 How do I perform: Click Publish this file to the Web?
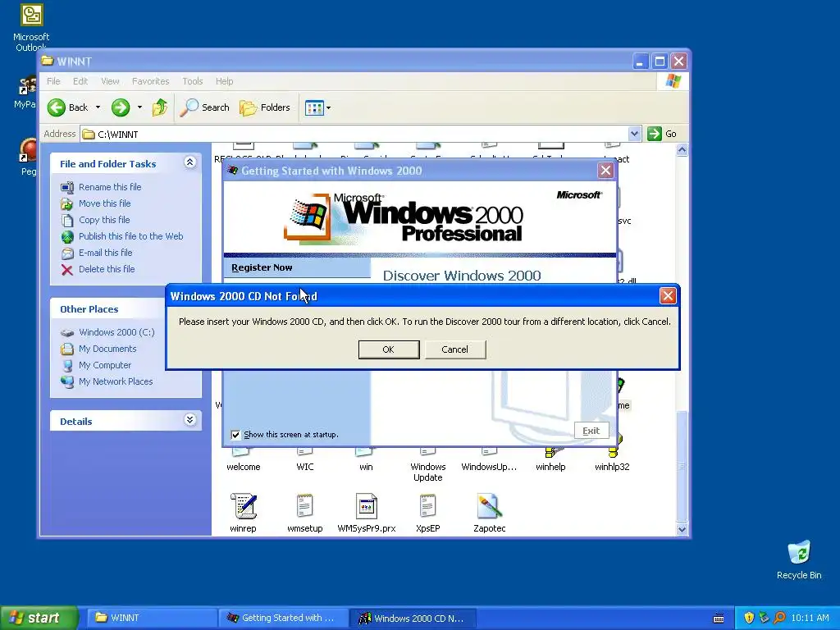tap(130, 236)
